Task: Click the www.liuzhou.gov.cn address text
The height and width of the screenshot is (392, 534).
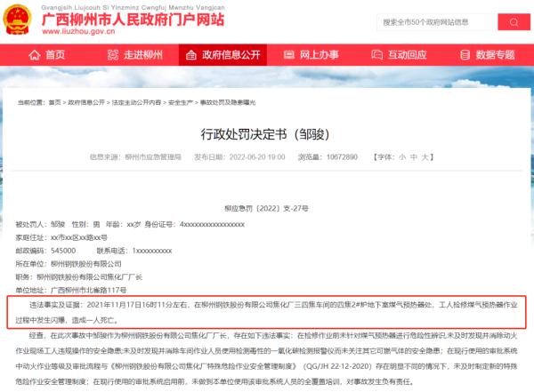Action: point(78,31)
